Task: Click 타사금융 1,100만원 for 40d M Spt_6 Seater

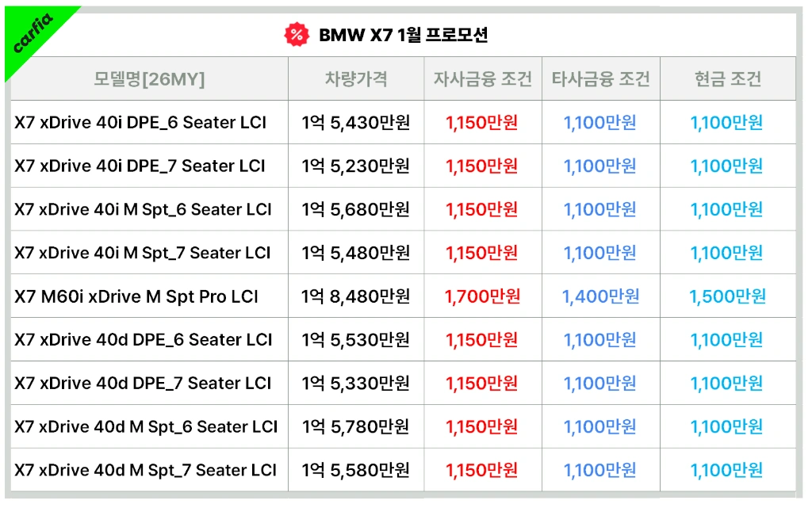Action: [599, 427]
